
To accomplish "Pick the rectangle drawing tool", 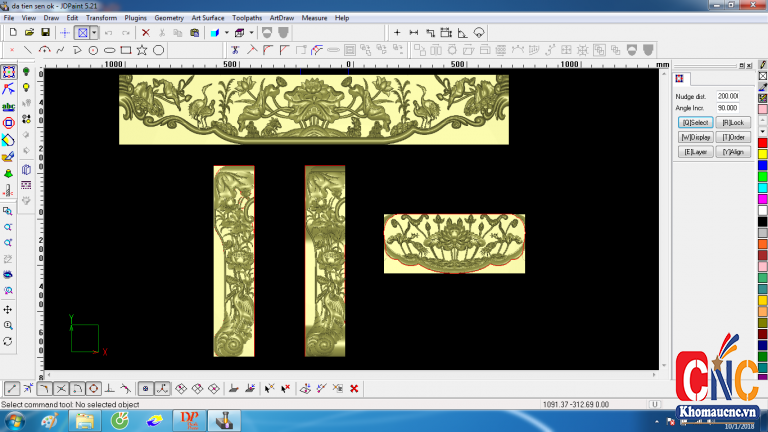I will tap(125, 50).
